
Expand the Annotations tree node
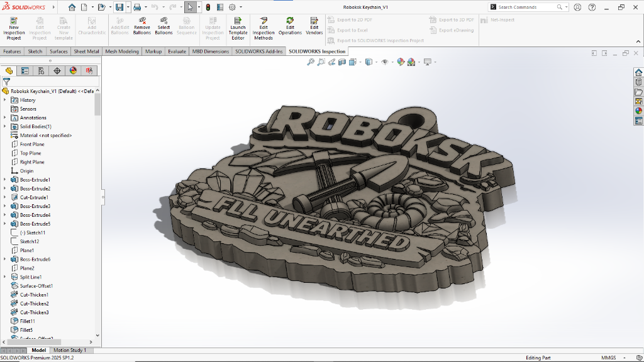click(5, 118)
